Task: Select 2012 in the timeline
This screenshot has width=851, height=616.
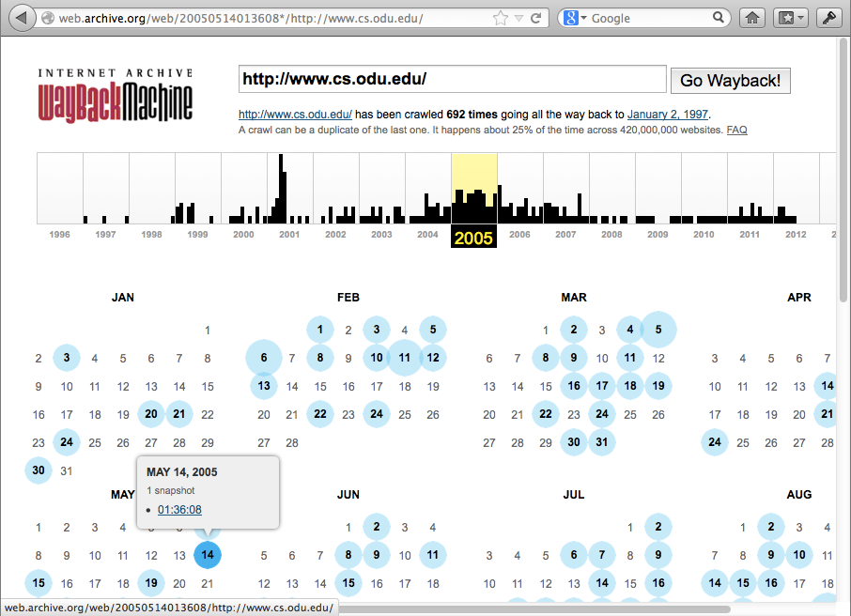Action: pyautogui.click(x=796, y=235)
